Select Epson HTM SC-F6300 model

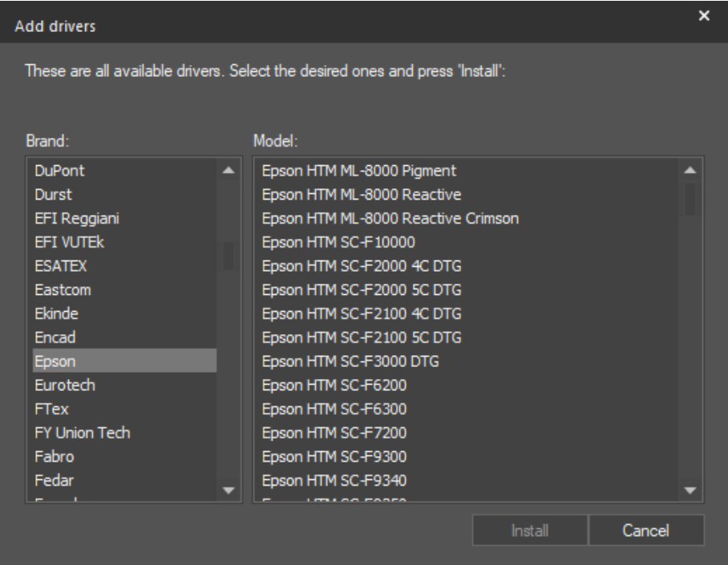(469, 409)
